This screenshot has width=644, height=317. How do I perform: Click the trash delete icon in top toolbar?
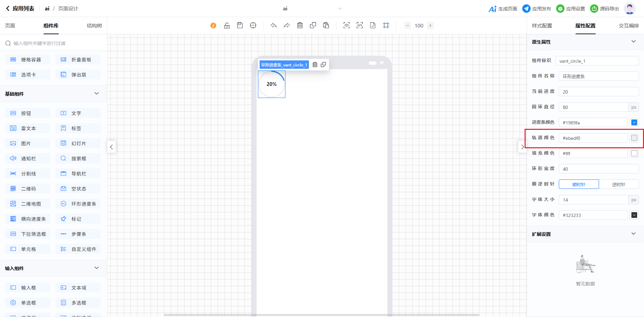pos(300,25)
